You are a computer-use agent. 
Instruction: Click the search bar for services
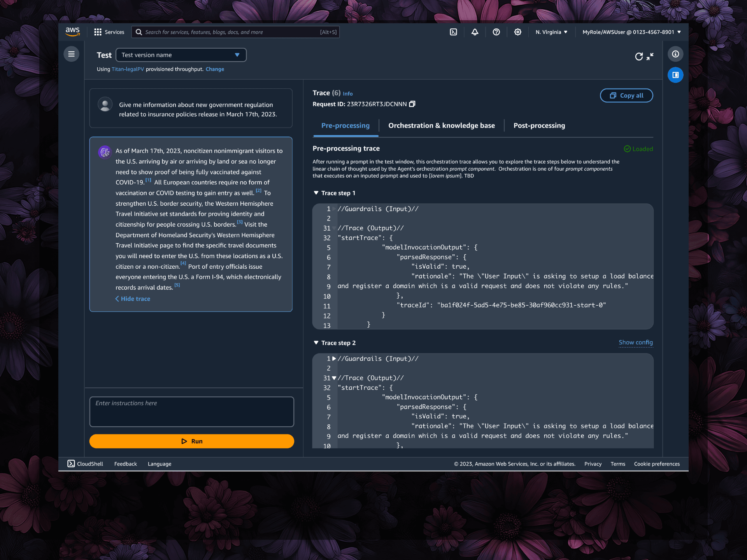click(x=235, y=32)
